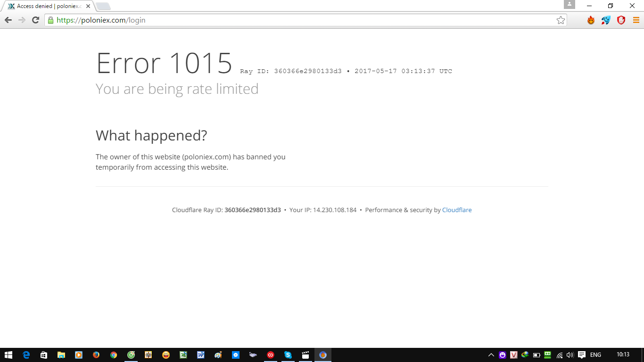Click the browser forward arrow
Screen dimensions: 644x362
point(22,20)
